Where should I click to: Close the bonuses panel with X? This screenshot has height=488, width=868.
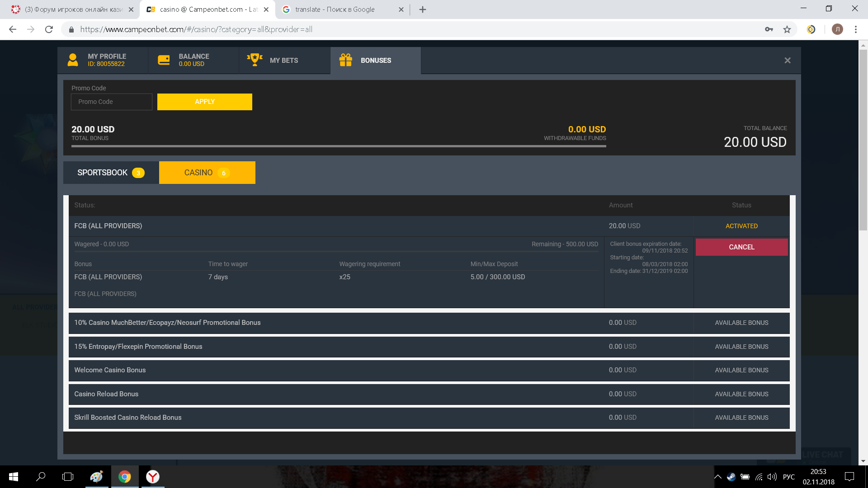pos(787,61)
